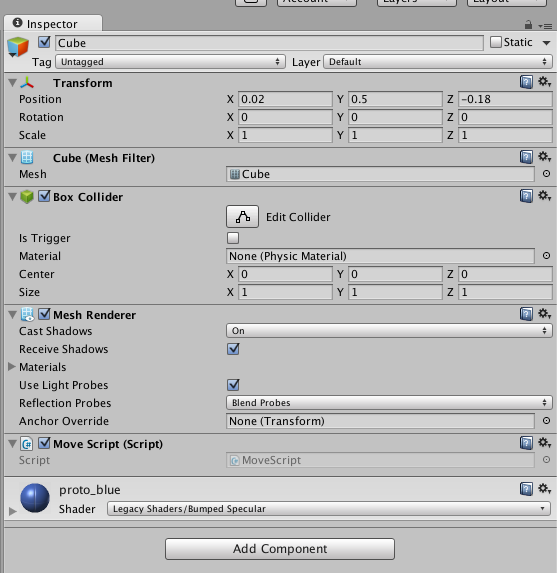Open Move Script help book icon

point(526,443)
